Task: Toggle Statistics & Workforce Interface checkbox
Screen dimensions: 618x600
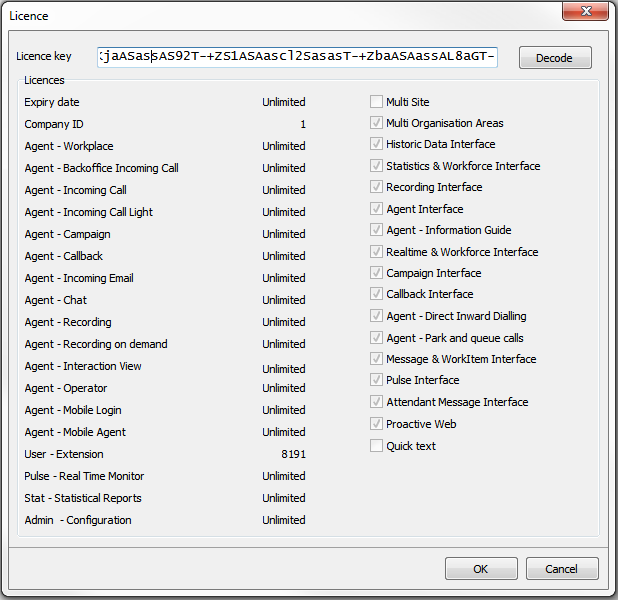Action: tap(376, 166)
